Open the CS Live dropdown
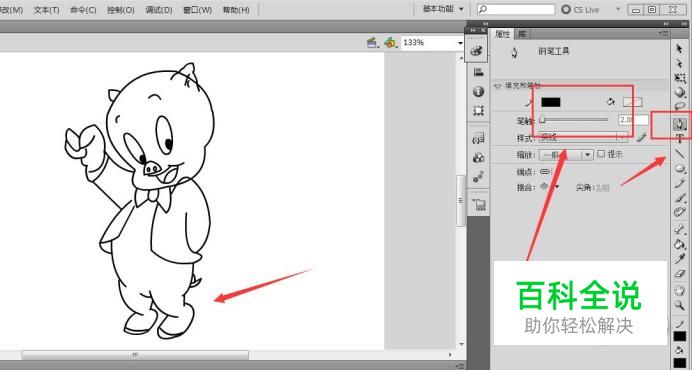The width and height of the screenshot is (692, 370). click(x=617, y=9)
